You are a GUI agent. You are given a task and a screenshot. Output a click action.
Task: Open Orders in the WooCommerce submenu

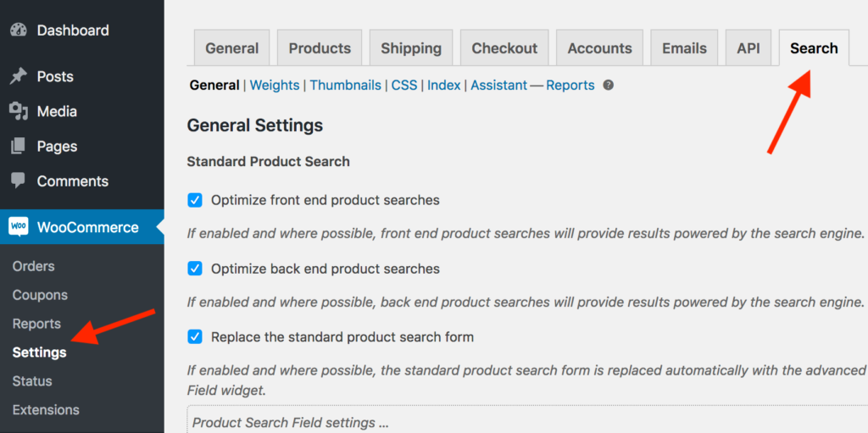pyautogui.click(x=34, y=266)
